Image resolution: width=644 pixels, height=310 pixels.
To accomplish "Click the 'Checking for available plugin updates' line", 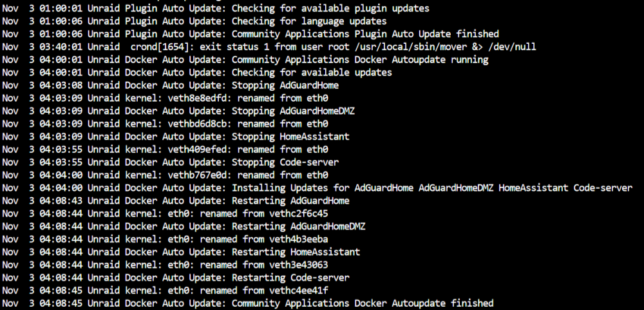I will [x=216, y=8].
